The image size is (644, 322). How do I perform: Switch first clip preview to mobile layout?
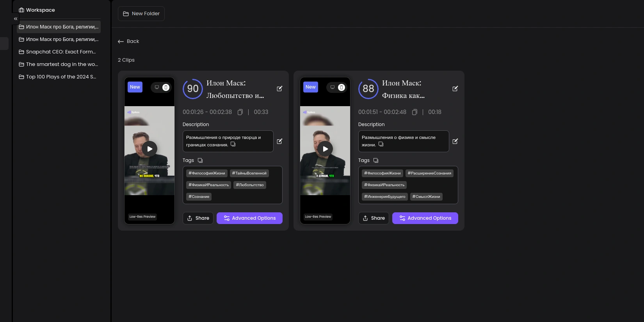pos(166,87)
